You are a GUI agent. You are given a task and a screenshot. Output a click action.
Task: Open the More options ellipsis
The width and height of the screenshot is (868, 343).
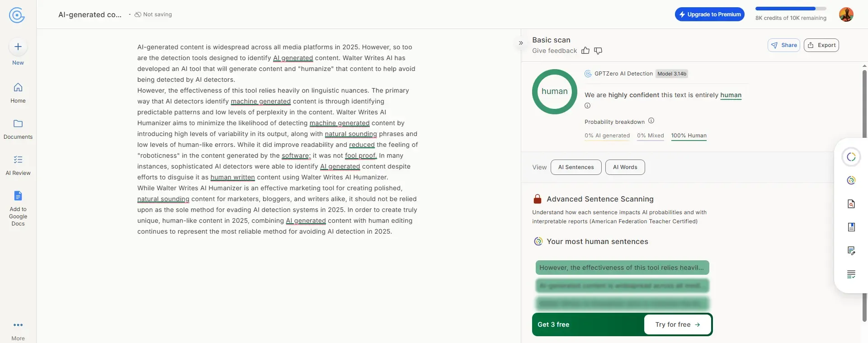click(18, 325)
